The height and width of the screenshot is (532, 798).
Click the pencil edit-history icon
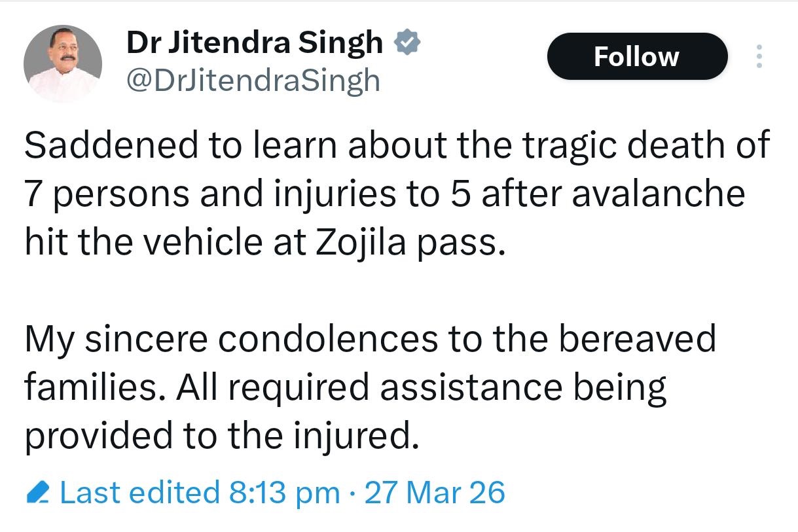pos(39,493)
